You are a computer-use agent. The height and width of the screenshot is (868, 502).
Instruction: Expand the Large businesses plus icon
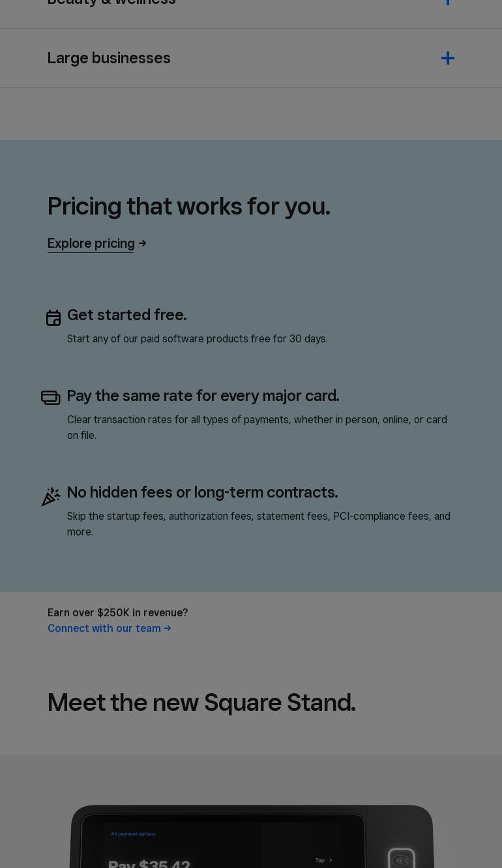pos(447,58)
